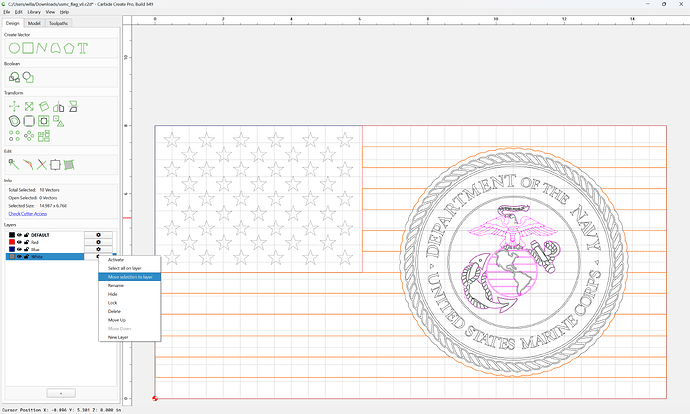Screen dimensions: 690x414
Task: Toggle the lock on White layer
Action: pyautogui.click(x=26, y=256)
